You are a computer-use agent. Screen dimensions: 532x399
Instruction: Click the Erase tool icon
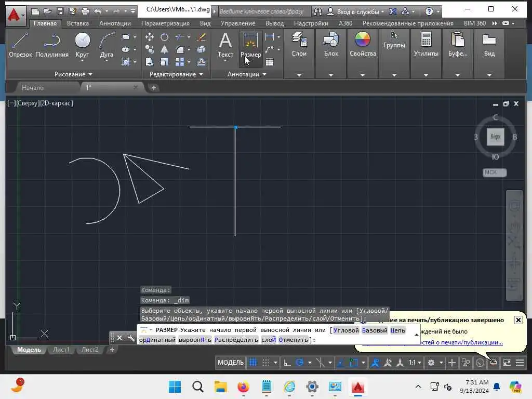[x=201, y=37]
